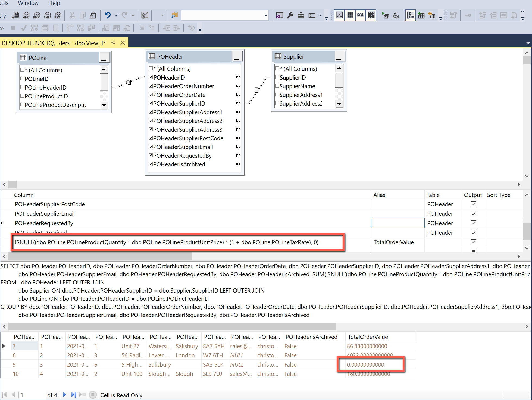Add New Derived Table
The height and width of the screenshot is (400, 532).
433,15
